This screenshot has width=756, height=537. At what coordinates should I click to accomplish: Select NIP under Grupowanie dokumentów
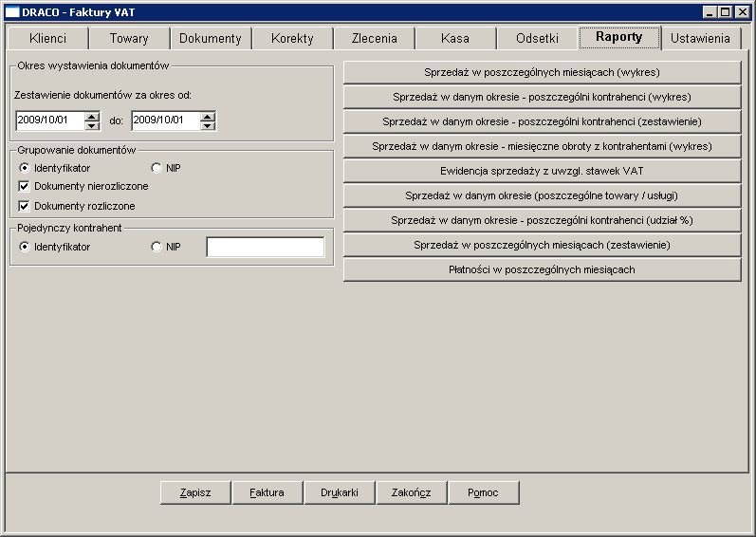(166, 168)
